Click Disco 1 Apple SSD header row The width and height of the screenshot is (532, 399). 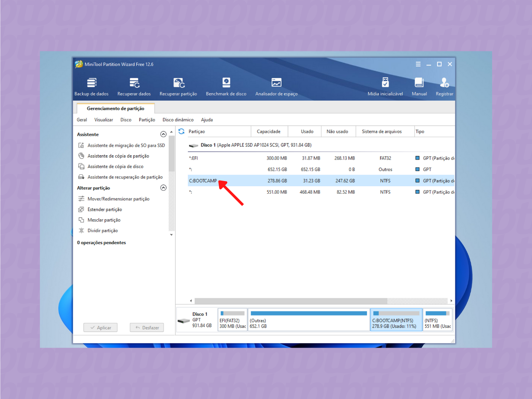pos(321,145)
